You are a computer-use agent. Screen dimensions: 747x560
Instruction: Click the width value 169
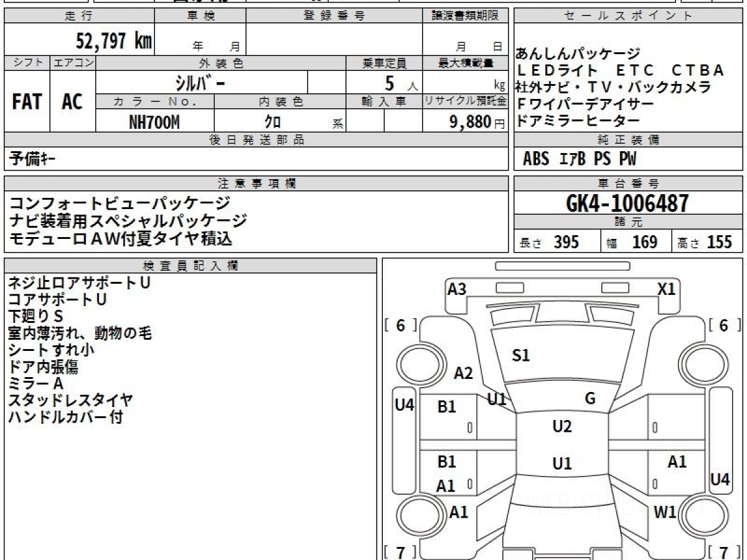(644, 242)
